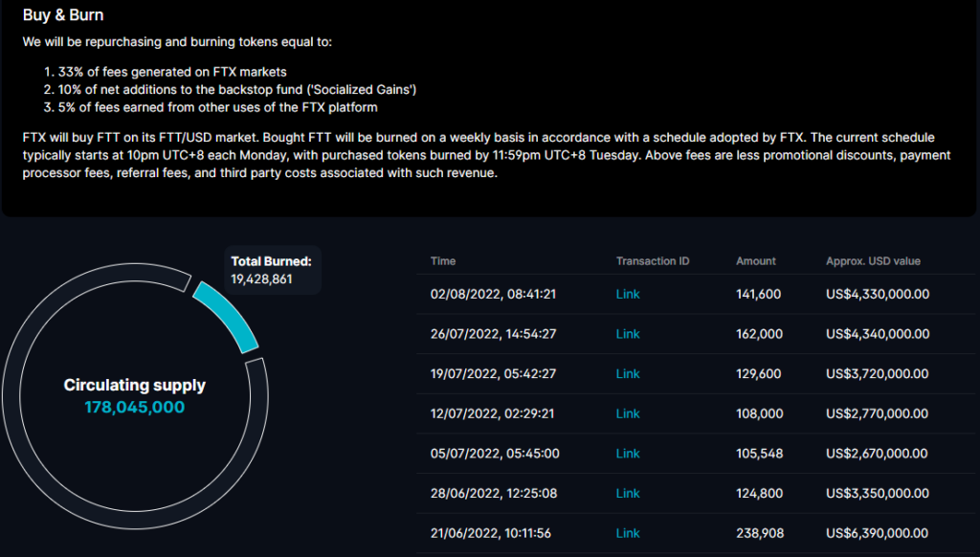
Task: Click the value US$4,340,000.00
Action: 878,334
